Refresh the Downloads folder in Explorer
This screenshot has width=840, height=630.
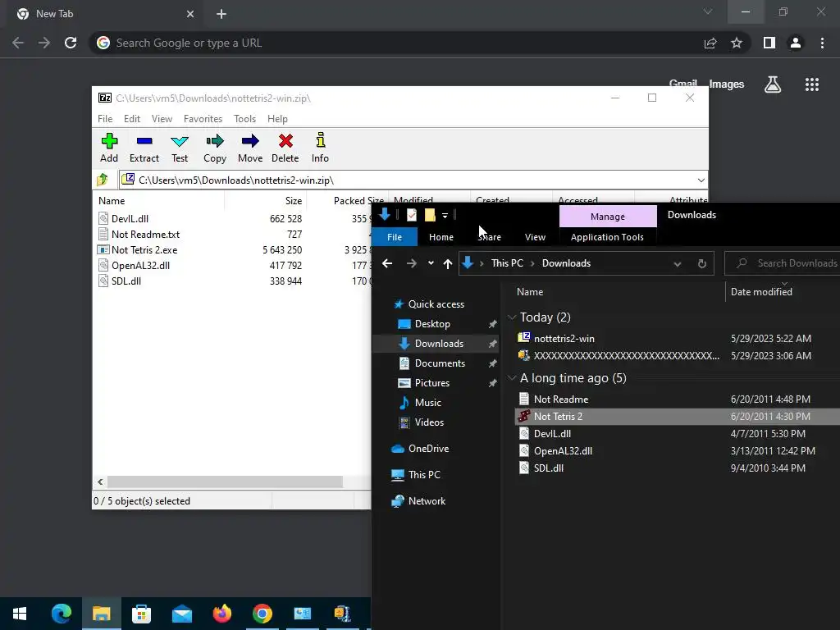click(702, 263)
